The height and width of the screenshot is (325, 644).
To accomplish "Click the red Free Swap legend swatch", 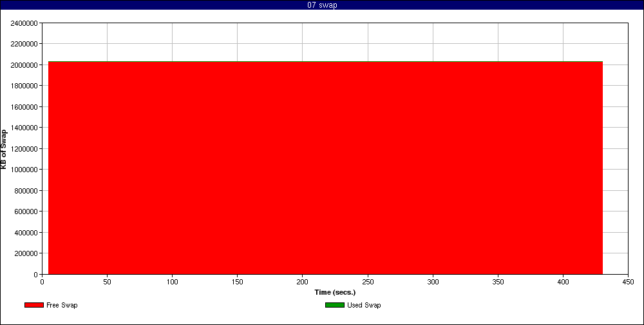I will click(x=34, y=305).
